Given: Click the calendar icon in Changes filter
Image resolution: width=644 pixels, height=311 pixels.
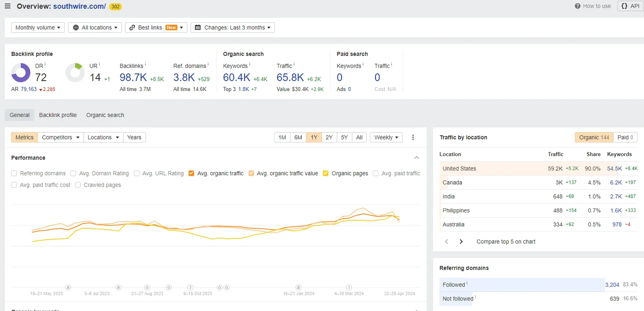Looking at the screenshot, I should [198, 28].
